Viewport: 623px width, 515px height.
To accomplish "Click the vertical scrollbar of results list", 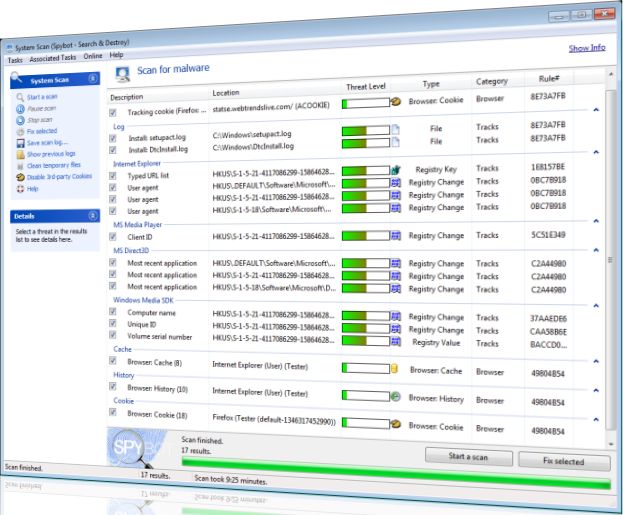I will (x=611, y=260).
